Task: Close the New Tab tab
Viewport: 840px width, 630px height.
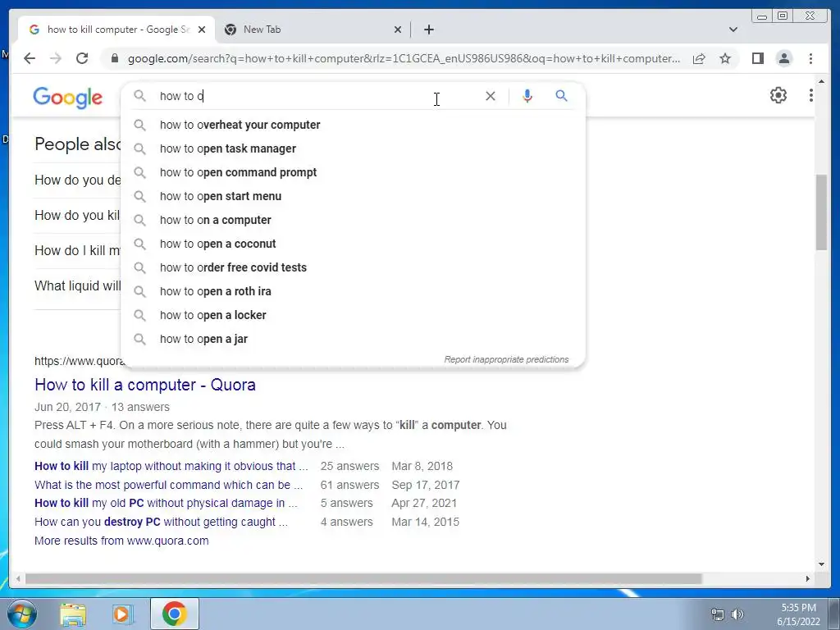Action: click(398, 30)
